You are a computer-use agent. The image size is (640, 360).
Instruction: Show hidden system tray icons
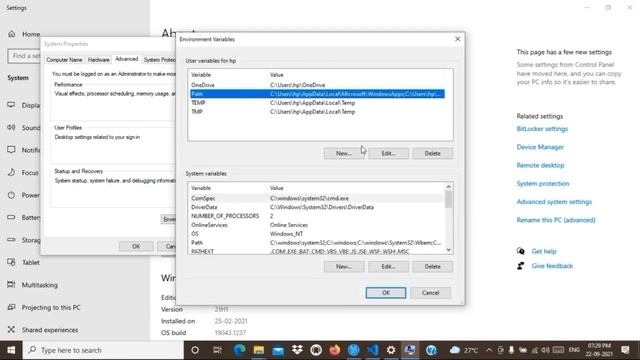click(x=489, y=350)
